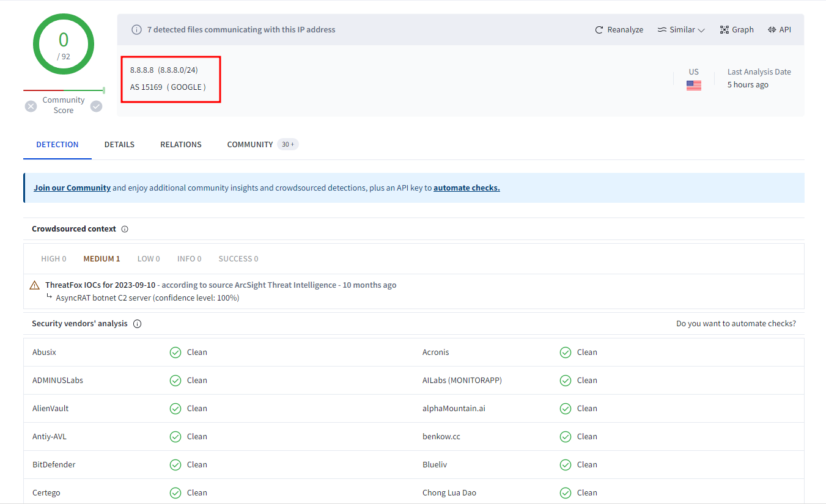Select the HIGH 0 severity filter

(x=54, y=258)
